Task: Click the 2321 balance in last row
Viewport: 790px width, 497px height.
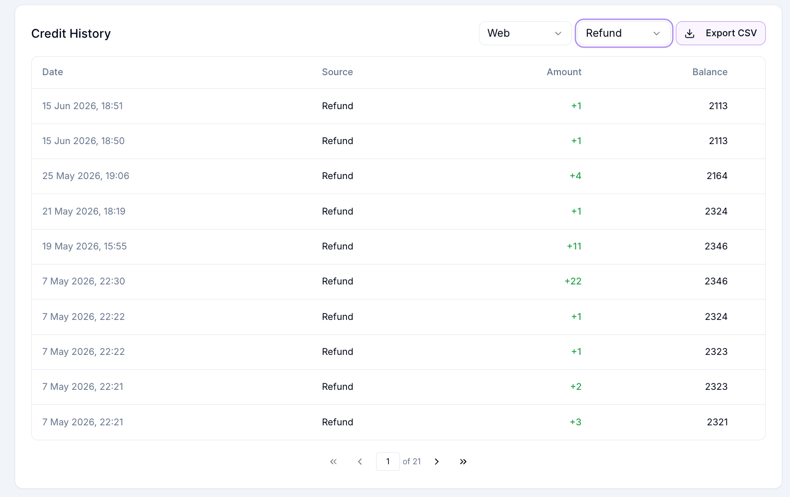Action: coord(717,422)
